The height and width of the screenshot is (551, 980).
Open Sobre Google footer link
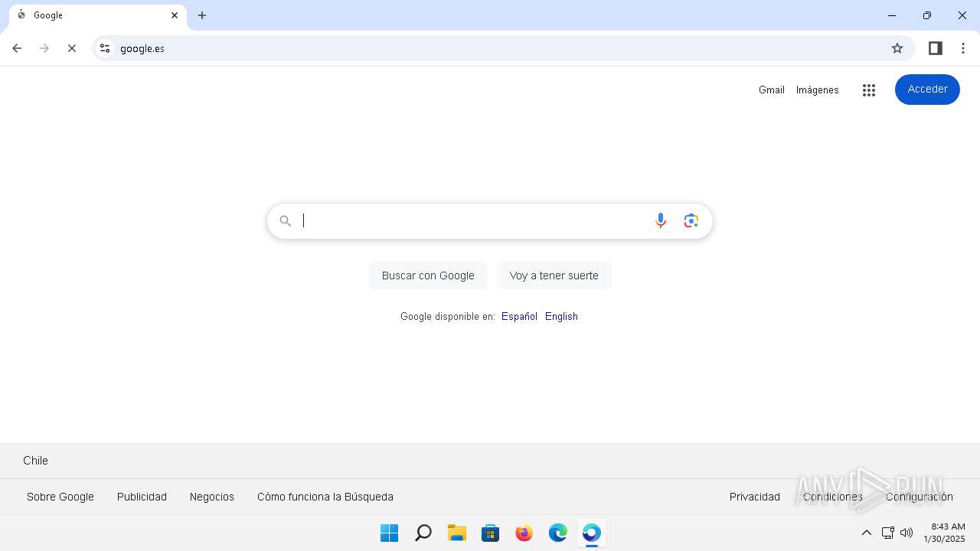pyautogui.click(x=60, y=497)
